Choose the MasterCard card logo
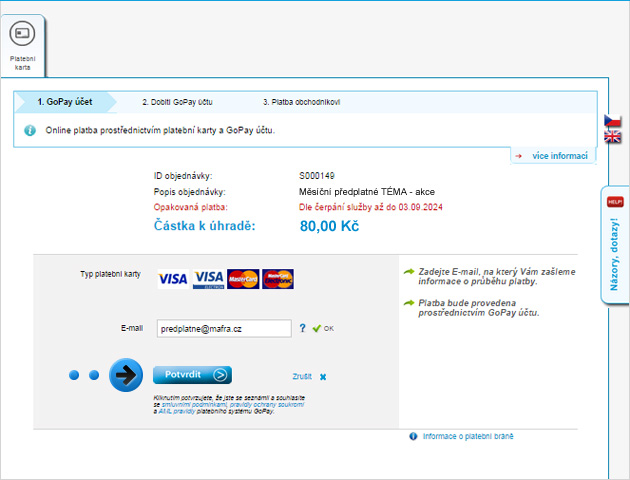Viewport: 630px width, 480px height. point(243,279)
